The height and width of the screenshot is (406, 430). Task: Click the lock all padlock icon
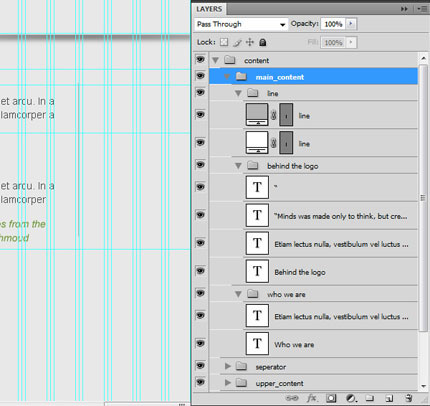[x=263, y=42]
